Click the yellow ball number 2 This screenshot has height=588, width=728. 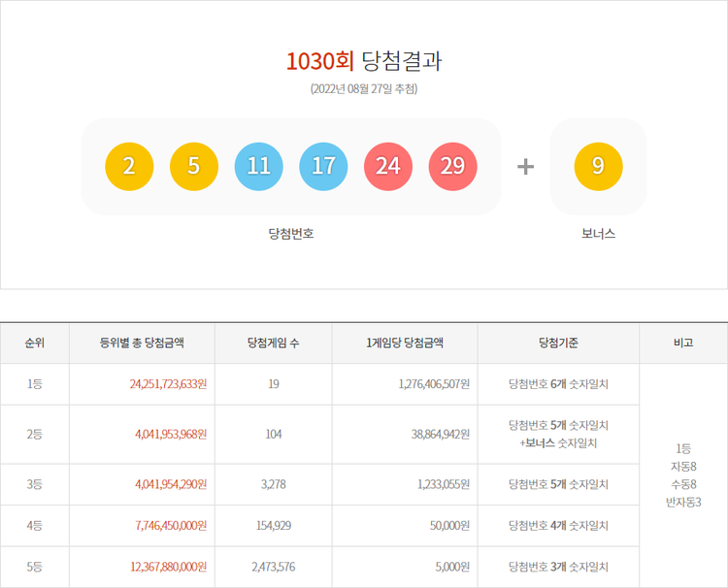point(129,166)
